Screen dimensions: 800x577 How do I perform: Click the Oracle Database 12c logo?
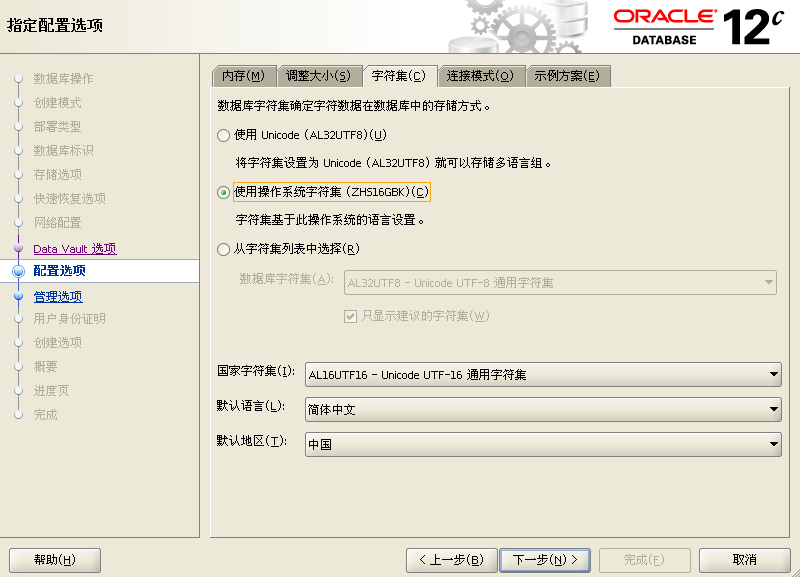pos(698,27)
